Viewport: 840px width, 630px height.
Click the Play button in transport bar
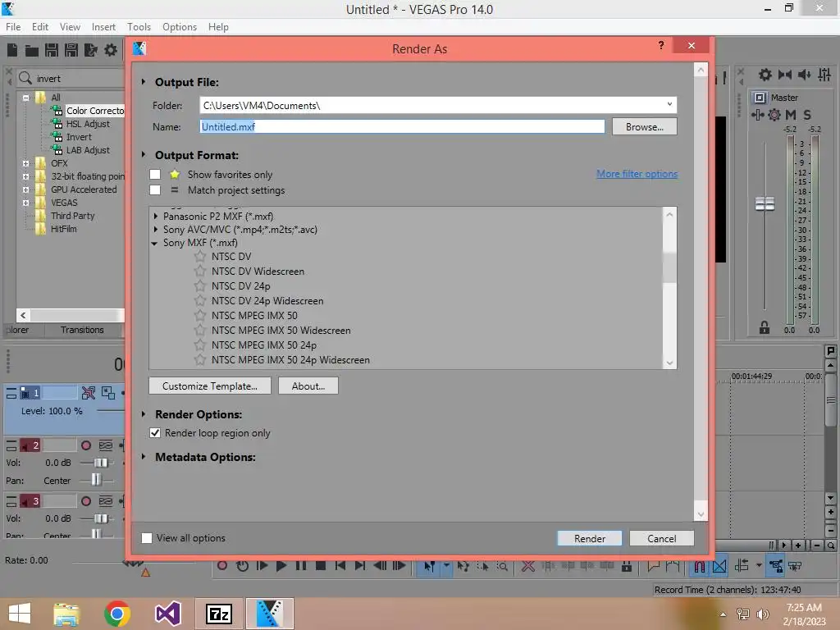[x=281, y=566]
